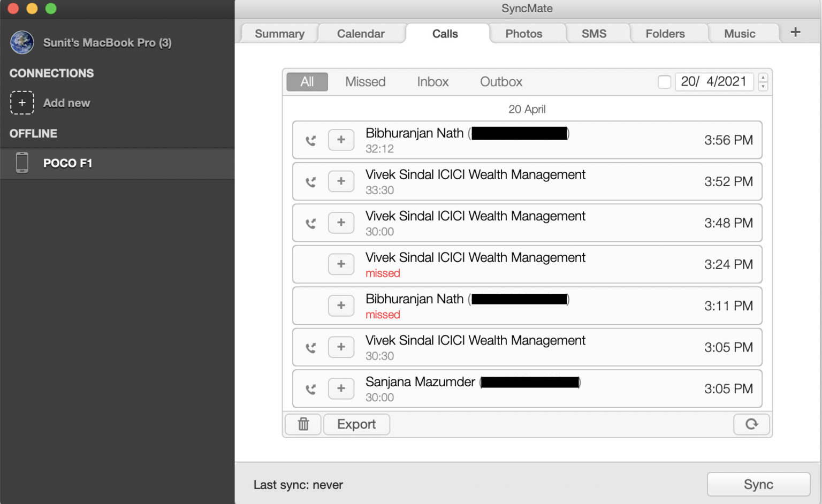Screen dimensions: 822x504
Task: Increment the date with stepper up arrow
Action: pyautogui.click(x=763, y=78)
